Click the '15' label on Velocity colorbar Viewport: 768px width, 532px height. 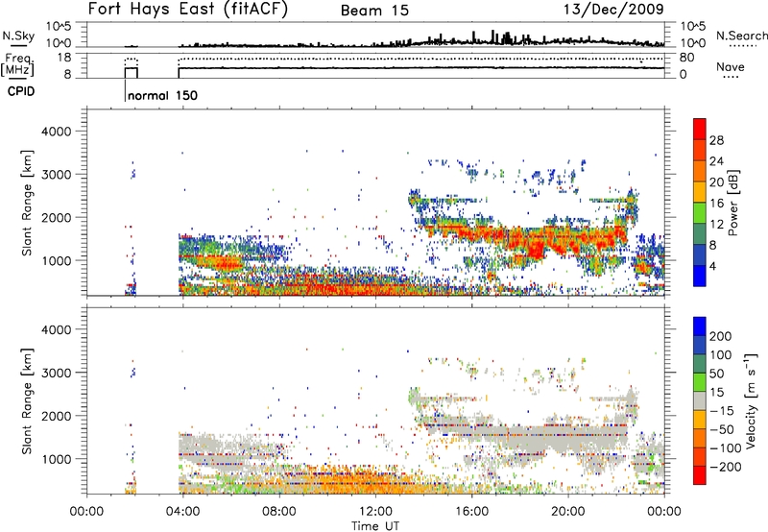[716, 393]
